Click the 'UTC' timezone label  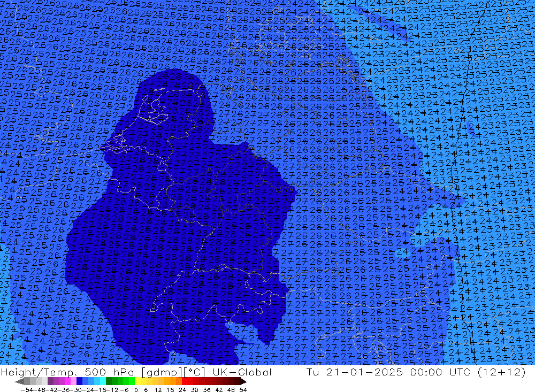coord(460,372)
